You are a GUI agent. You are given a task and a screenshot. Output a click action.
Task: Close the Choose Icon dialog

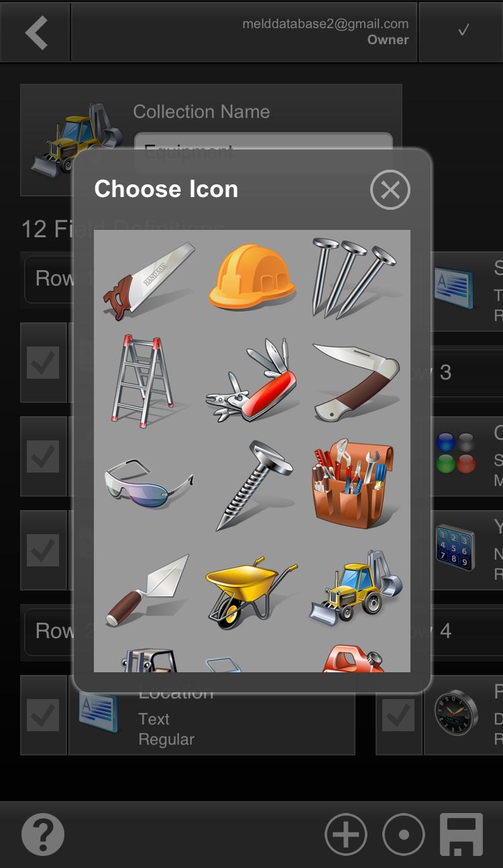tap(390, 190)
